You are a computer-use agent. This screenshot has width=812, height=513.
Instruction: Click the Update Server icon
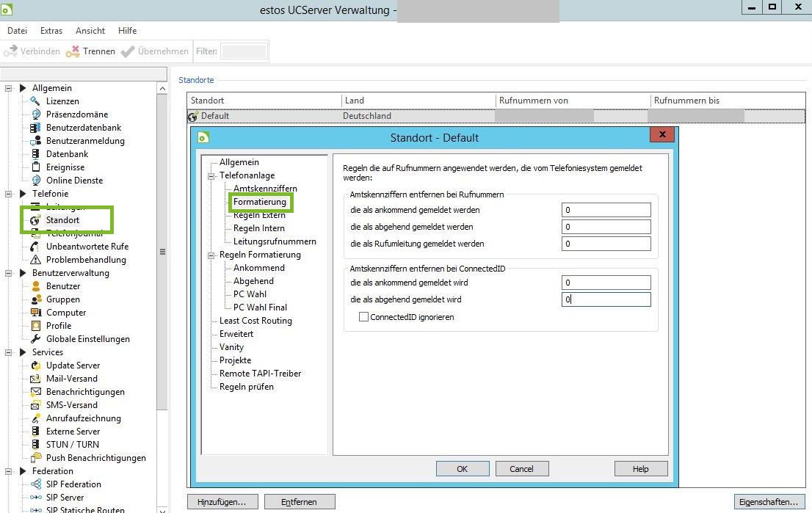36,365
